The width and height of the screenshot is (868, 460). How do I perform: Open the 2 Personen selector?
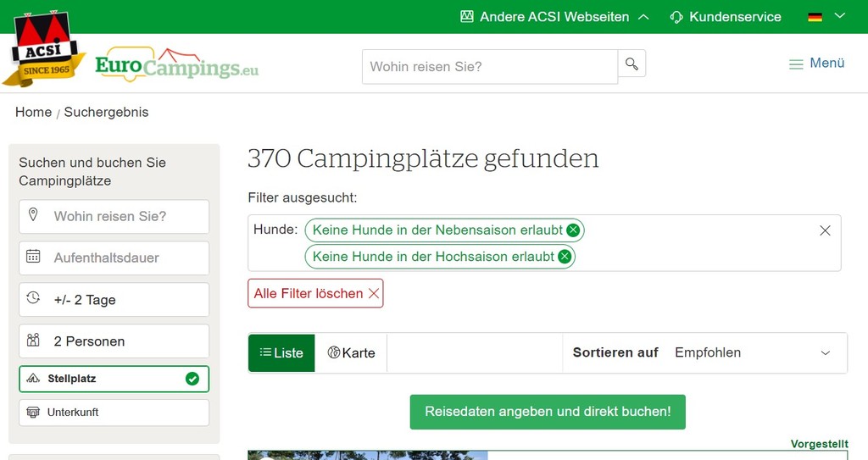coord(114,341)
